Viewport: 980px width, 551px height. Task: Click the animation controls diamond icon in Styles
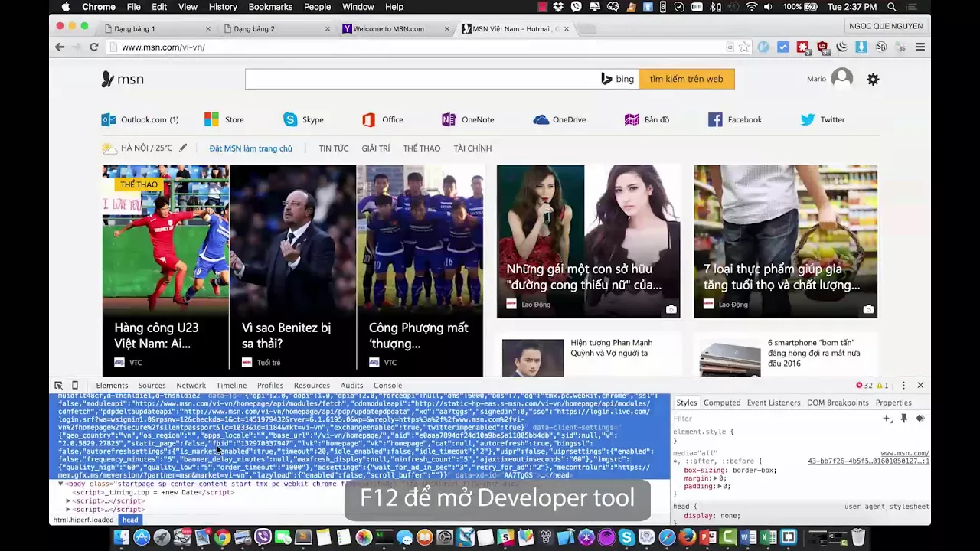coord(920,419)
